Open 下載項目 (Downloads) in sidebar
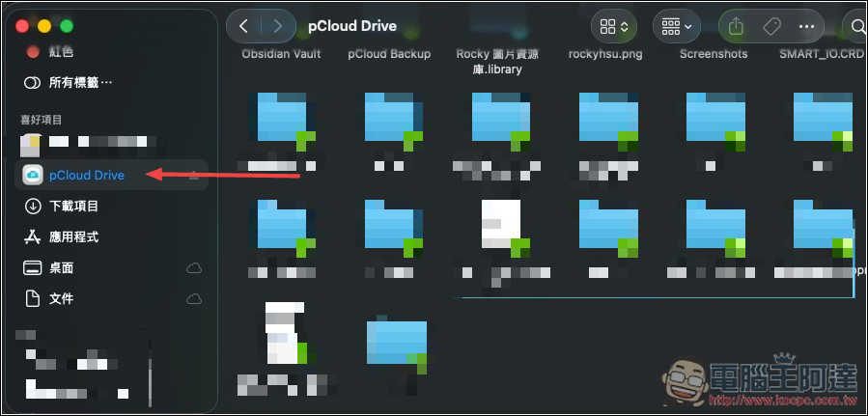Viewport: 868px width, 416px height. click(x=73, y=206)
